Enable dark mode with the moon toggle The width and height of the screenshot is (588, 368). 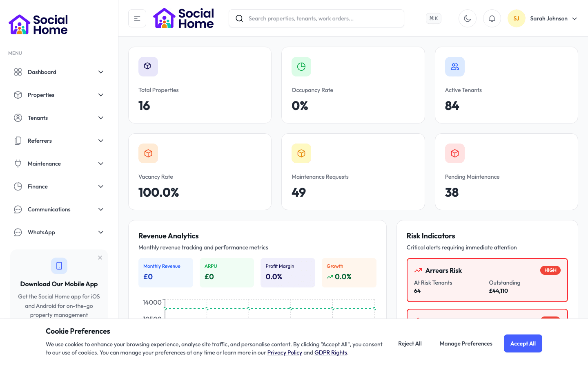pos(467,18)
